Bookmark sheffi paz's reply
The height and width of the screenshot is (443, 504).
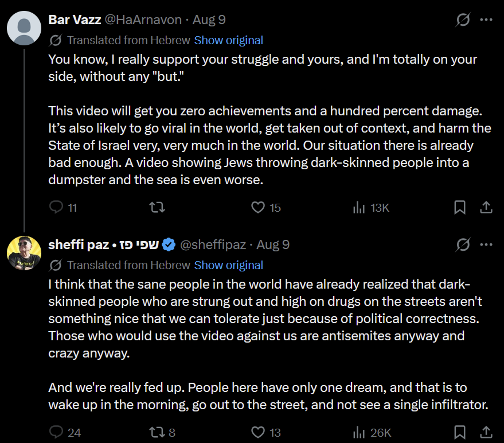tap(460, 432)
